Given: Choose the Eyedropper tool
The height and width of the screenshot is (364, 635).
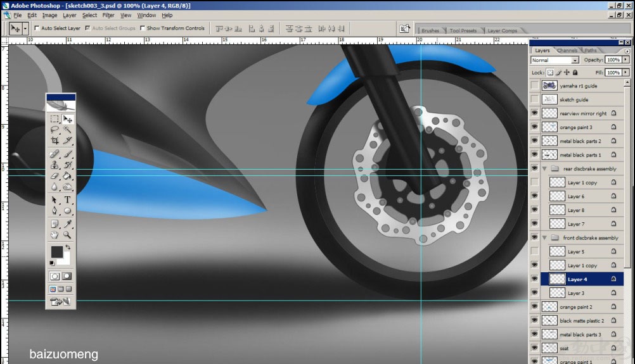Looking at the screenshot, I should [x=67, y=223].
